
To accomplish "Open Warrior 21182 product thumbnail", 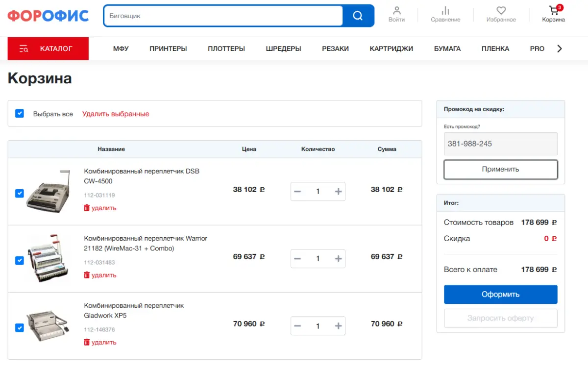I will coord(49,258).
